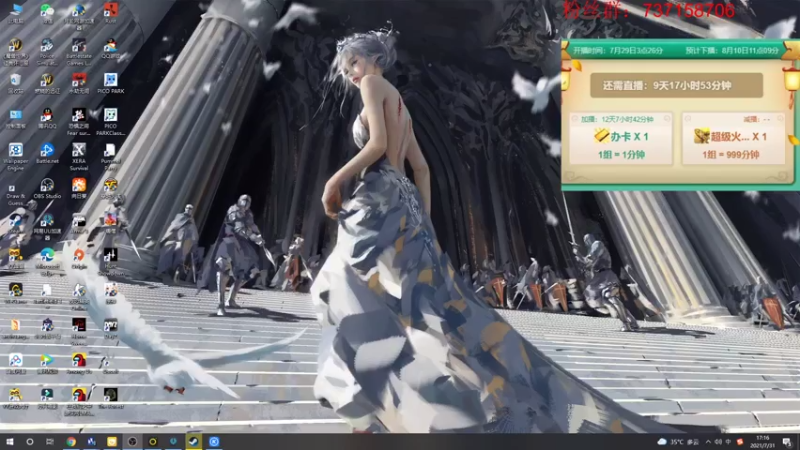Viewport: 800px width, 450px height.
Task: Open the DayZ game shortcut
Action: [111, 329]
